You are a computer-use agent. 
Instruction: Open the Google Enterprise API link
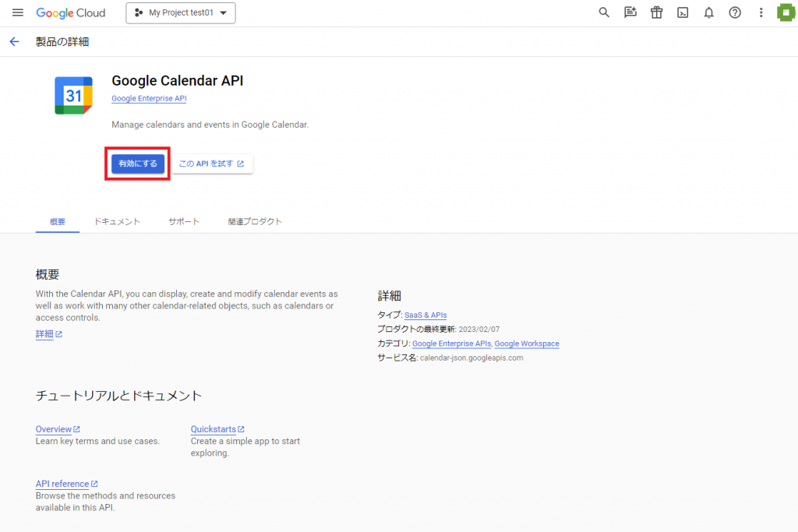(149, 99)
